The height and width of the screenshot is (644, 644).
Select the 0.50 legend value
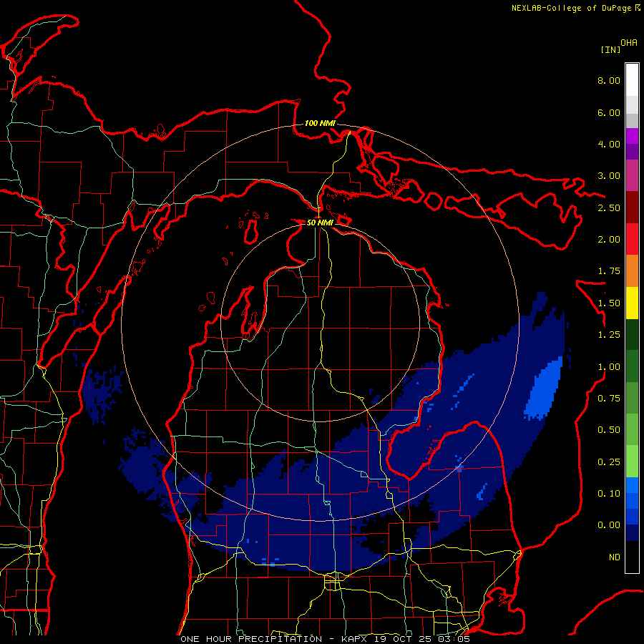(x=609, y=430)
